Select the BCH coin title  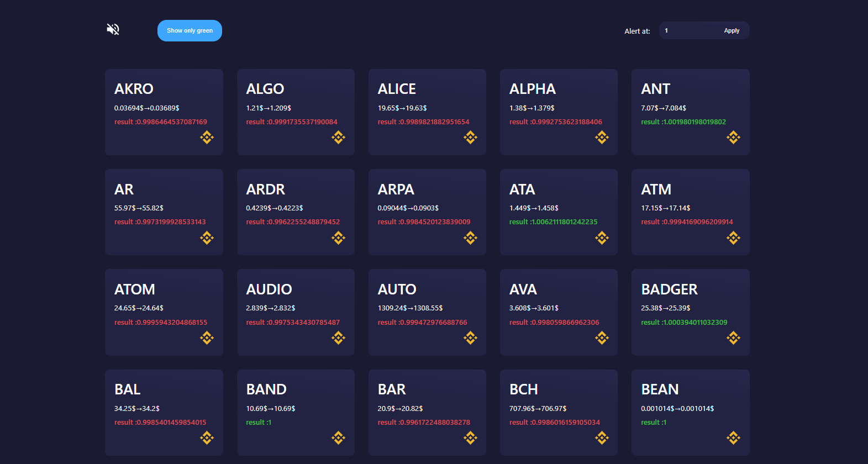(x=524, y=389)
